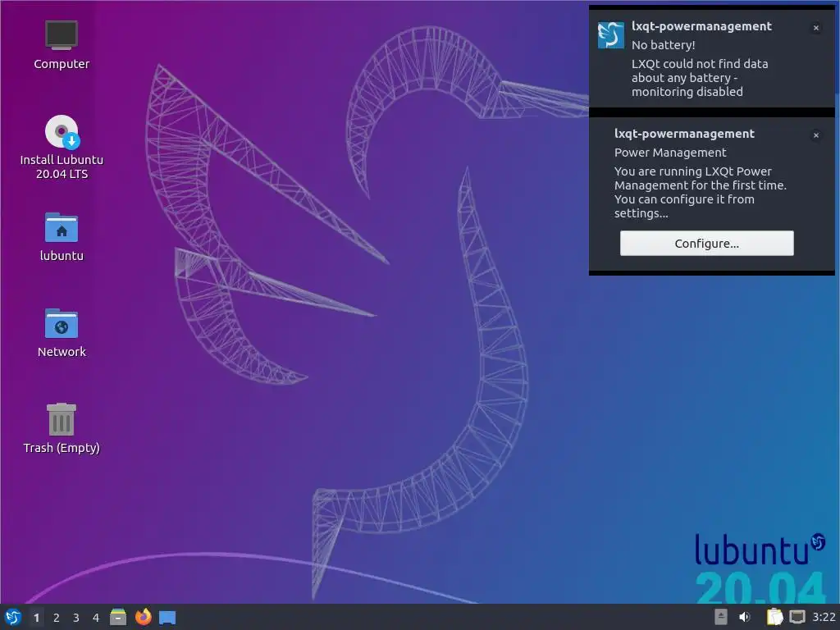Dismiss the No battery notification

816,28
